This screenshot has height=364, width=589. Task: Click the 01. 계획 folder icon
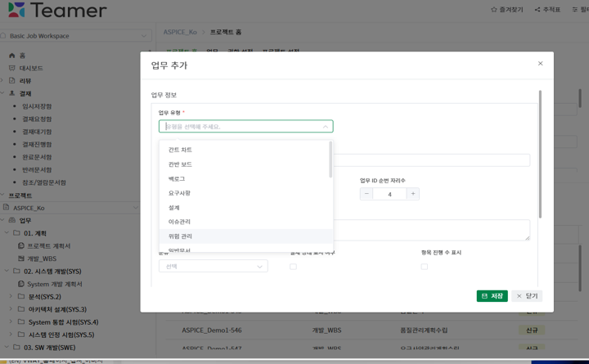(x=16, y=233)
